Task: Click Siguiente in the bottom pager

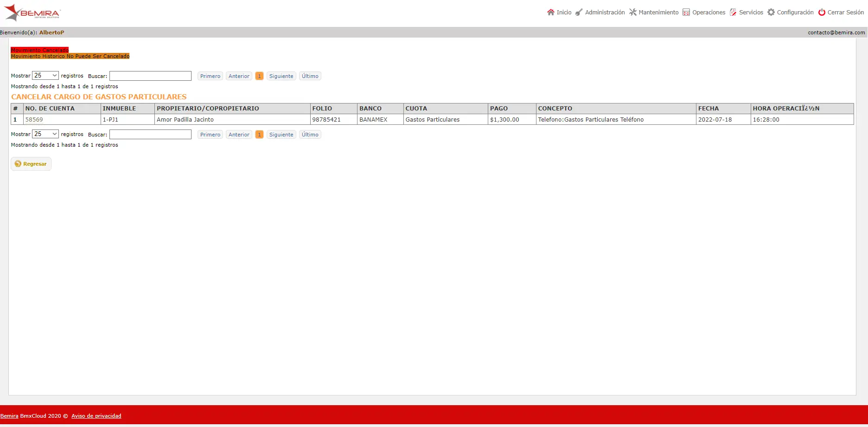Action: (281, 135)
